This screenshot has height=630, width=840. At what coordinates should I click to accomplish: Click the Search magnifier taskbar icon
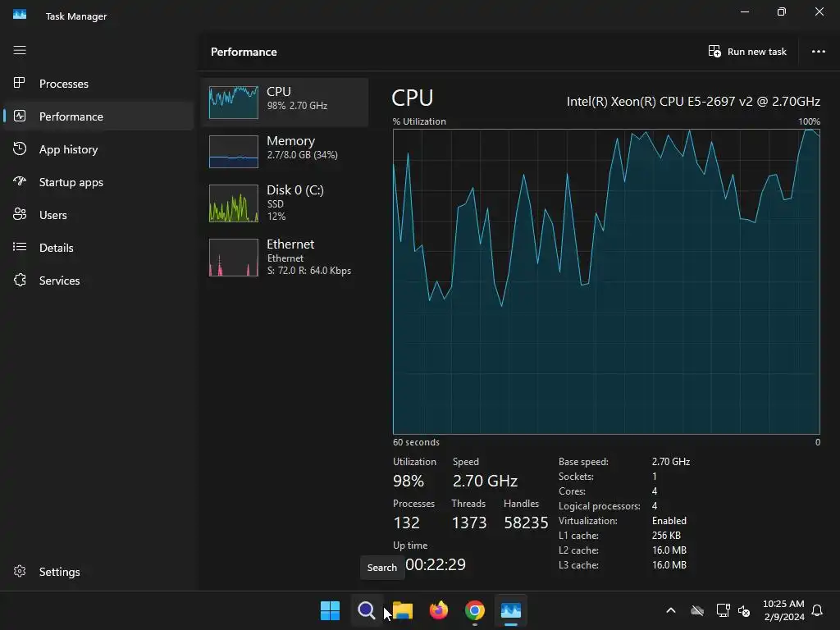click(367, 610)
